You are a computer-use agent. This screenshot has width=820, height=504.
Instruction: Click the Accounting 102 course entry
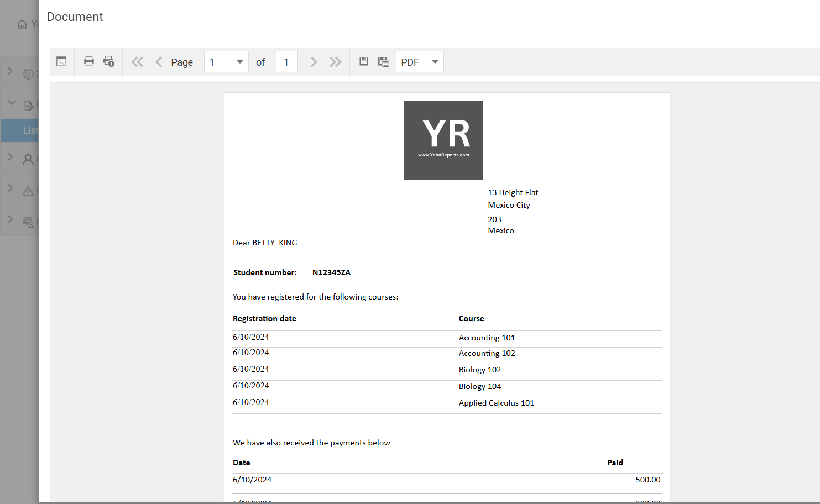[487, 353]
